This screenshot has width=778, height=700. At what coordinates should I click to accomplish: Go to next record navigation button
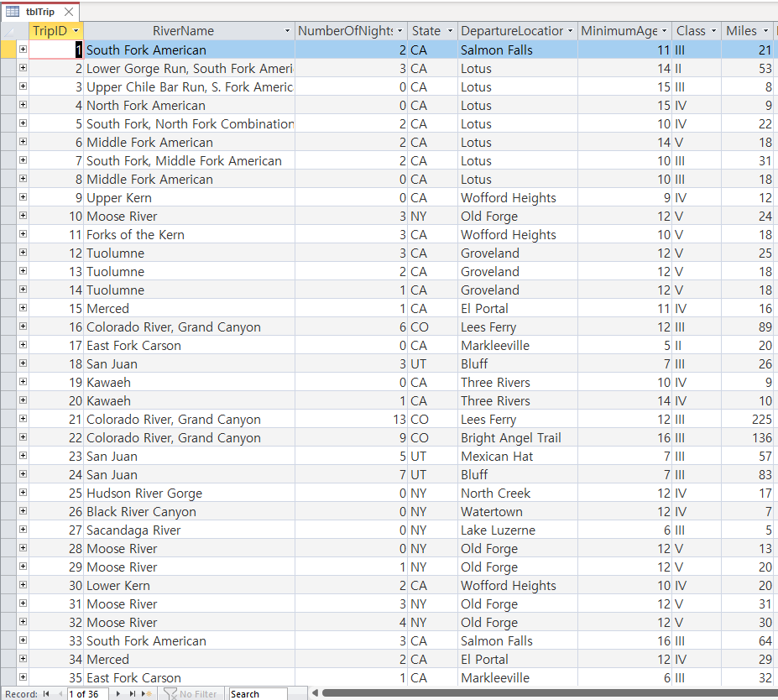(118, 693)
